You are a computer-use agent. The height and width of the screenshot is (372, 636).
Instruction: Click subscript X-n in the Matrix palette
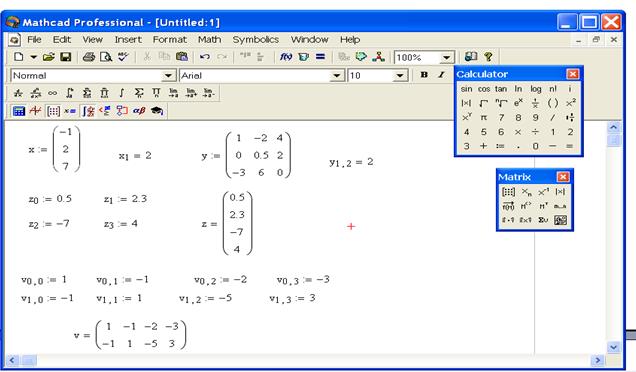coord(526,192)
